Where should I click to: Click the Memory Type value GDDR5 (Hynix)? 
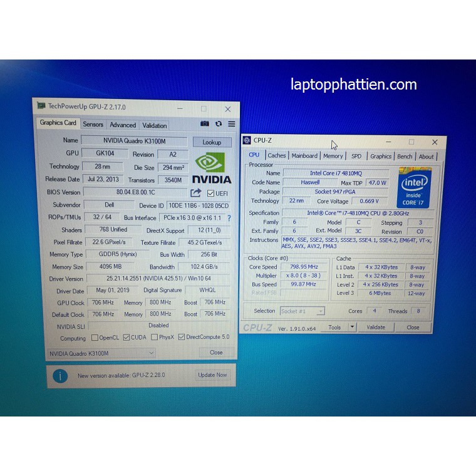pos(118,254)
